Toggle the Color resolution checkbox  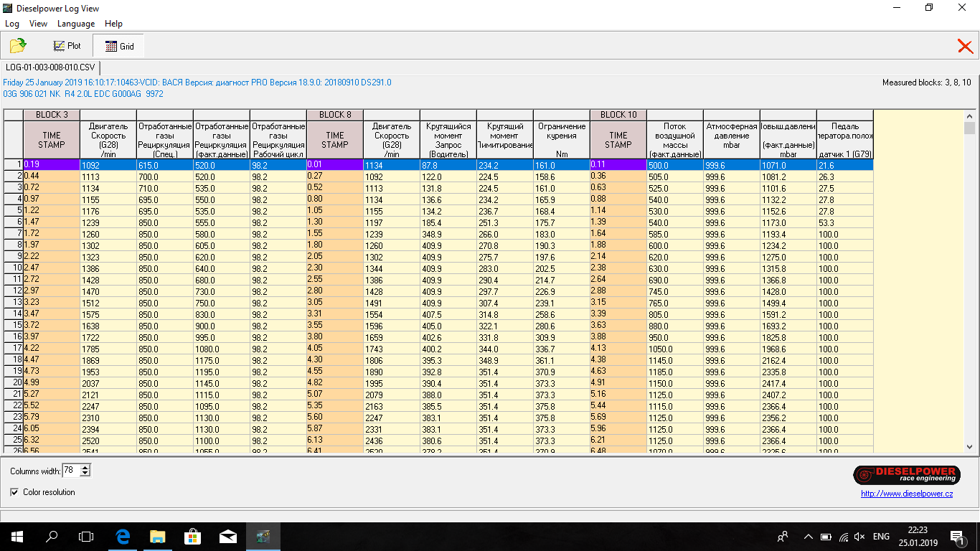point(15,492)
